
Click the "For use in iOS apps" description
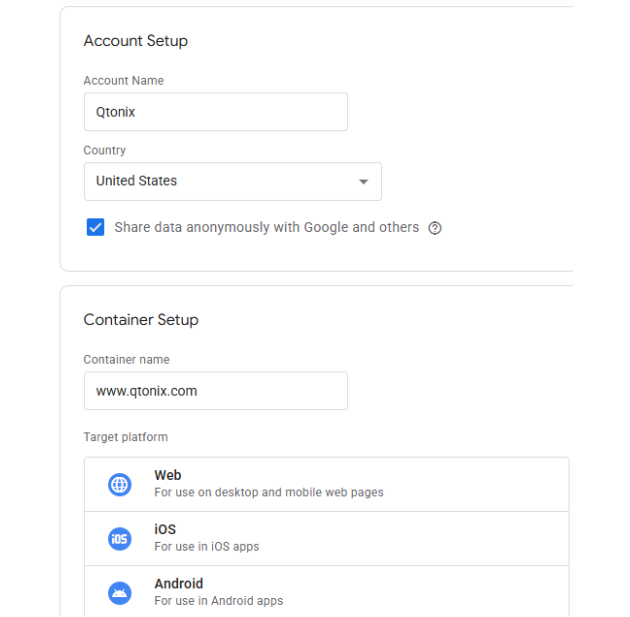click(x=207, y=547)
